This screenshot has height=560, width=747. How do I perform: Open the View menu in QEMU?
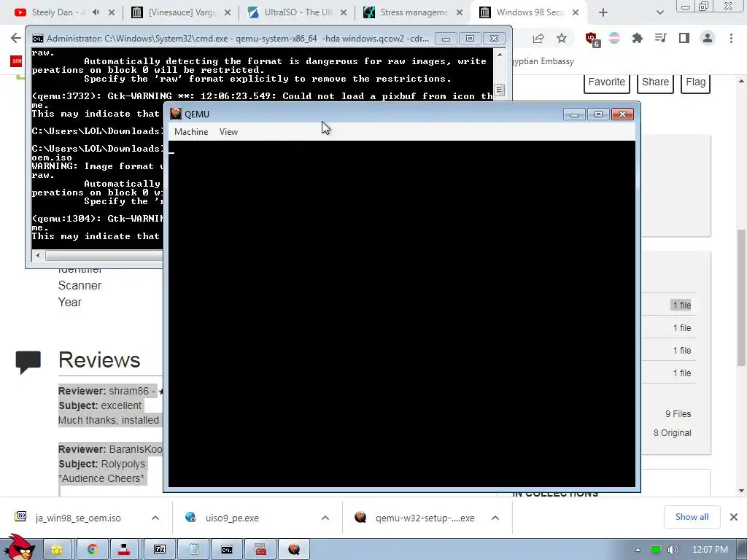click(228, 132)
